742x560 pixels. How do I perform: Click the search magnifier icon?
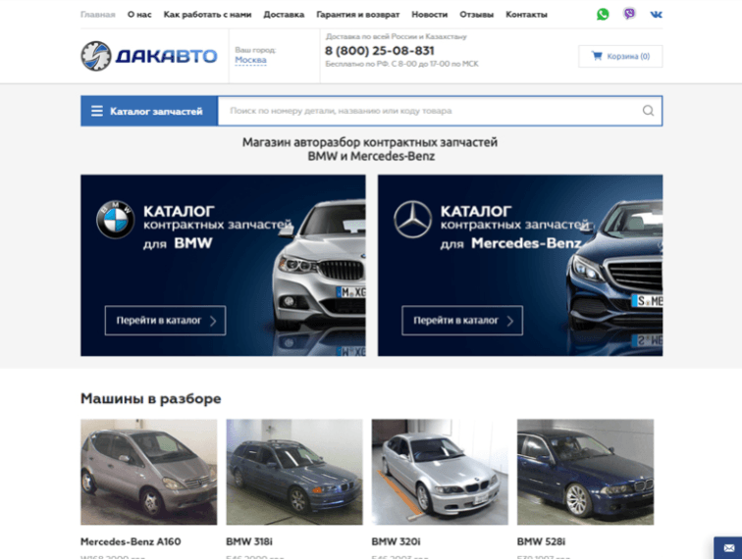tap(649, 111)
